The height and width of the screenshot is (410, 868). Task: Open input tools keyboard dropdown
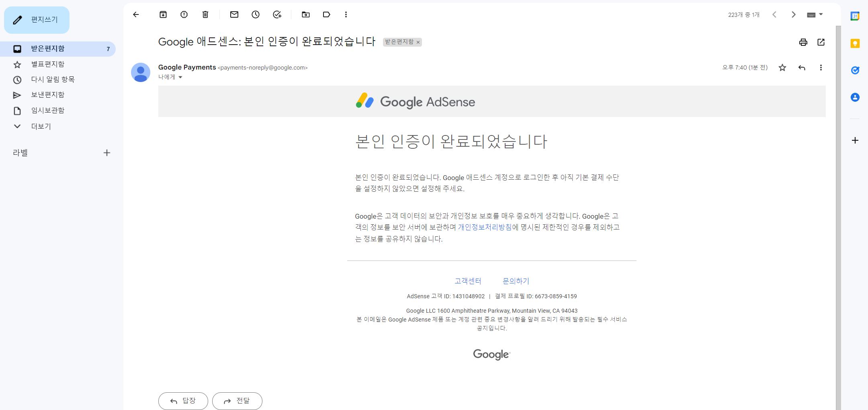click(x=815, y=15)
